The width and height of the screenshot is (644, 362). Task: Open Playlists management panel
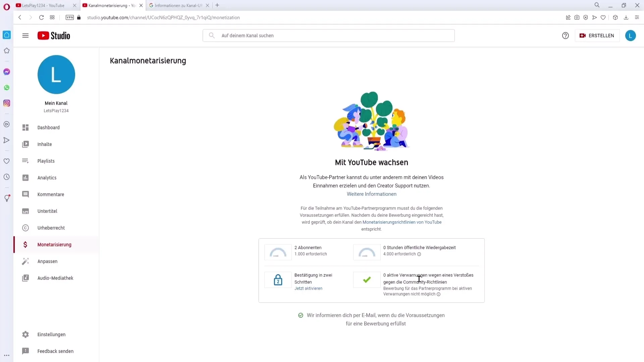pos(46,161)
